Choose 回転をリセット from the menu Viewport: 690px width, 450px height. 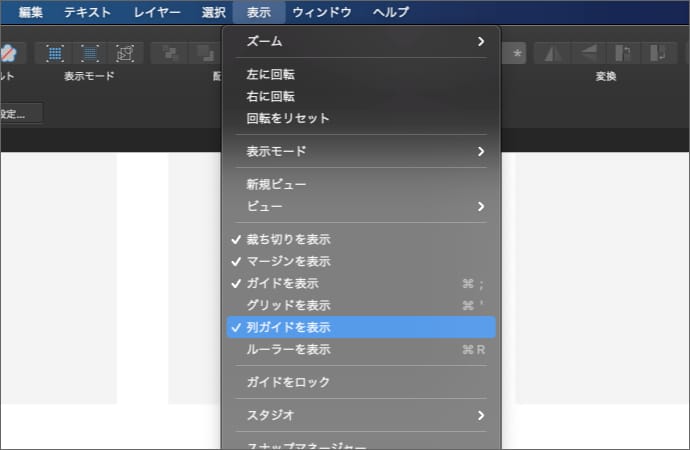288,119
